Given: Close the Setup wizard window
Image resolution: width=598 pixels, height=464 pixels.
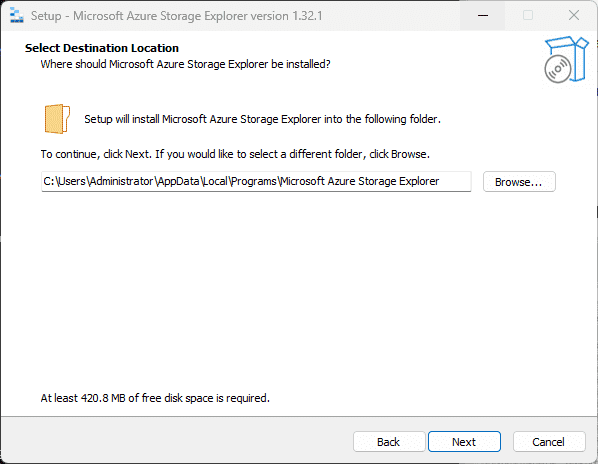Looking at the screenshot, I should click(x=574, y=16).
